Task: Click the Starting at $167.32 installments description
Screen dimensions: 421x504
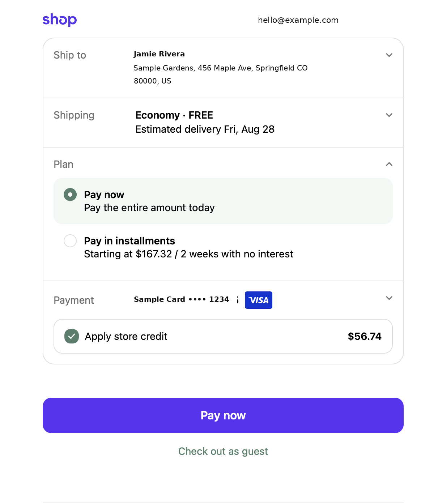Action: click(188, 254)
